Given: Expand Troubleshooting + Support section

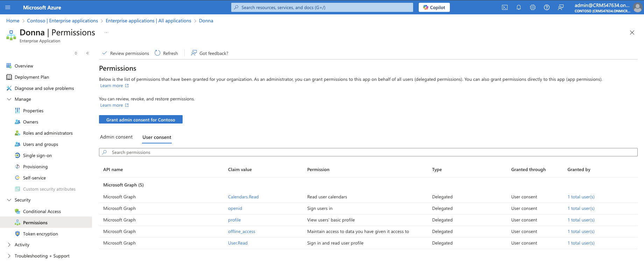Looking at the screenshot, I should click(x=9, y=256).
